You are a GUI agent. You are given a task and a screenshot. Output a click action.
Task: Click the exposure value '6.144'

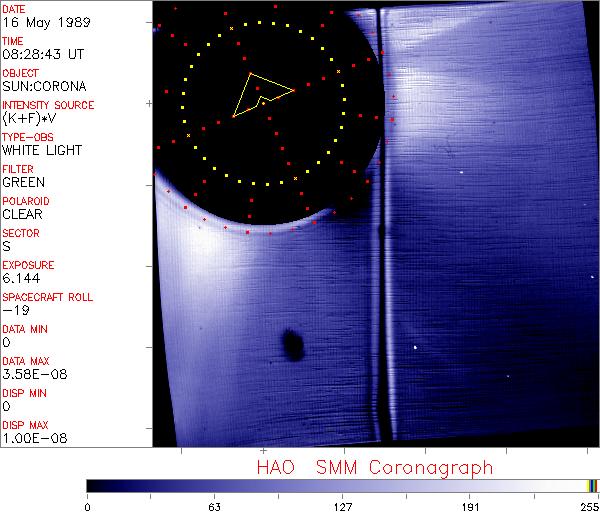(21, 278)
